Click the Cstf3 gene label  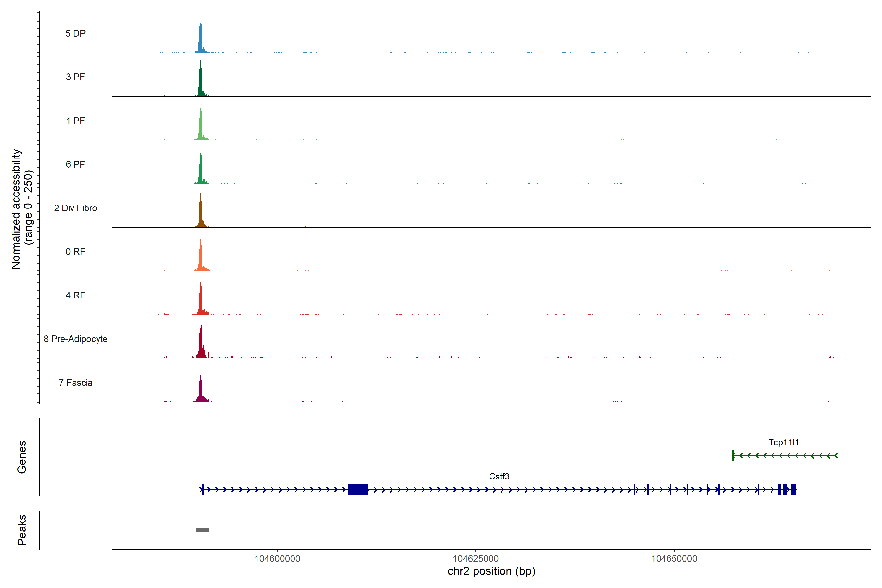(499, 476)
